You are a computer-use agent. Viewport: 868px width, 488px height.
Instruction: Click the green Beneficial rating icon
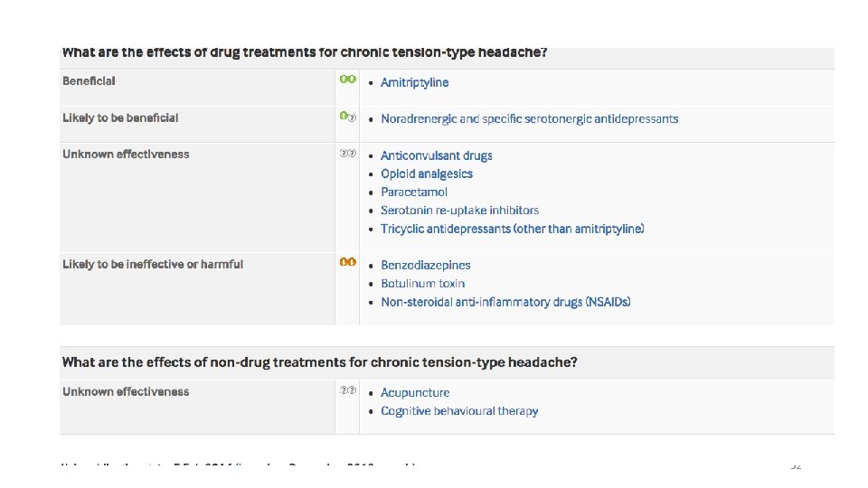(347, 80)
